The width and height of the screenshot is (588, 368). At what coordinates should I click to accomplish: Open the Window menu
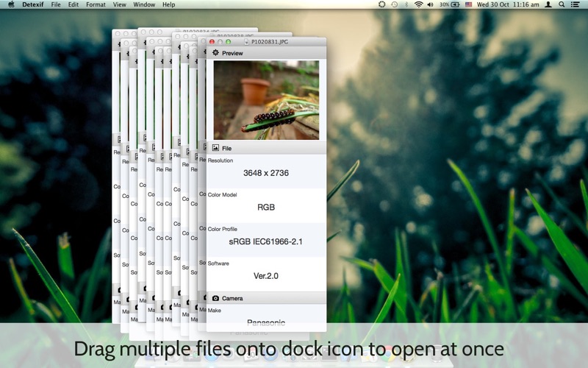(x=144, y=4)
